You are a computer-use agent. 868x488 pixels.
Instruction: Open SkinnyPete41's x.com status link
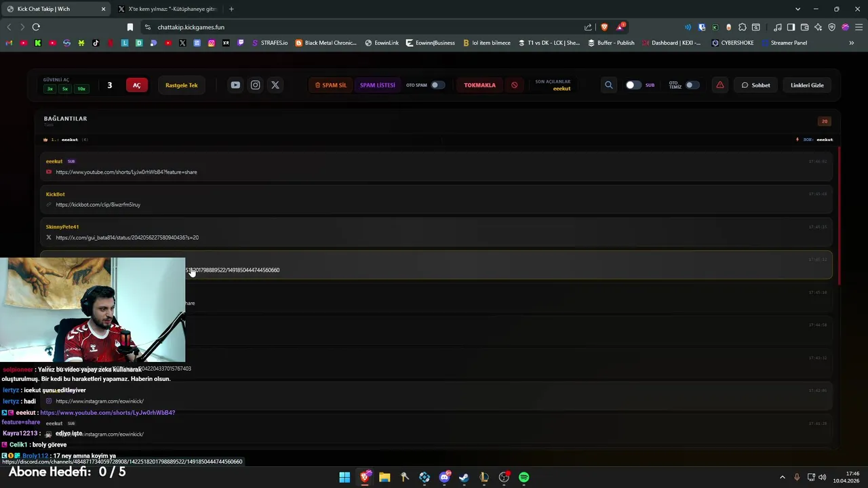[127, 237]
